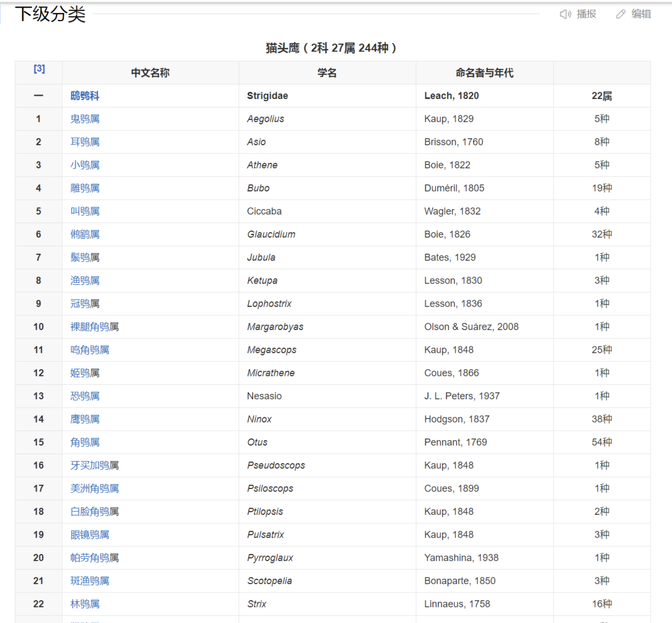Select the Strix scientific name
The image size is (672, 623).
pos(257,604)
